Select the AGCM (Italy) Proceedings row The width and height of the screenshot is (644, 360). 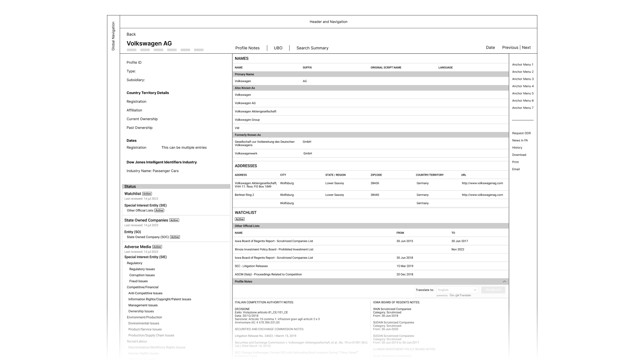tap(371, 275)
